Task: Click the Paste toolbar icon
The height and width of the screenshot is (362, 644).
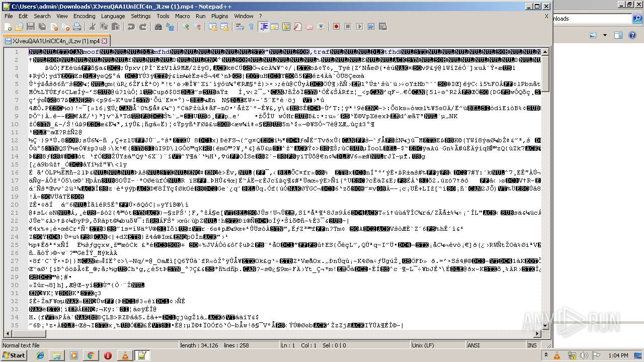Action: coord(116,27)
